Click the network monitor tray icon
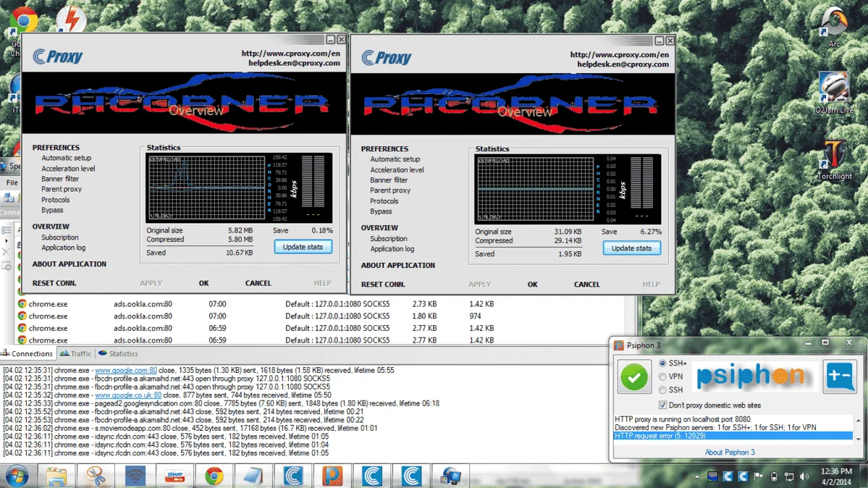 712,477
